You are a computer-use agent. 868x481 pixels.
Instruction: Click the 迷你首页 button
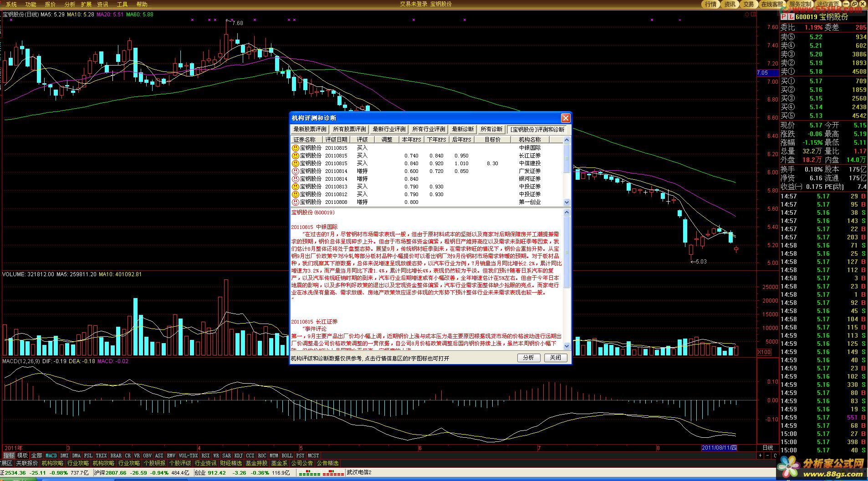(x=828, y=4)
